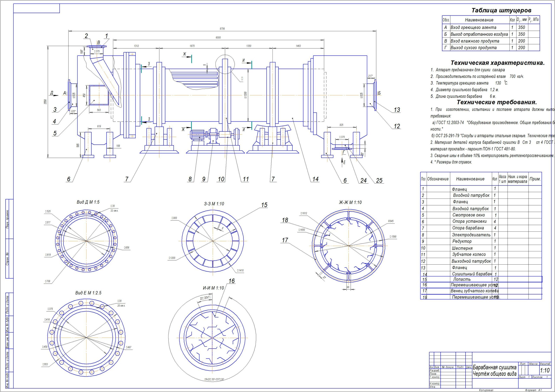Click the 'Справ. №' side stamp label
The width and height of the screenshot is (555, 392).
click(x=8, y=259)
